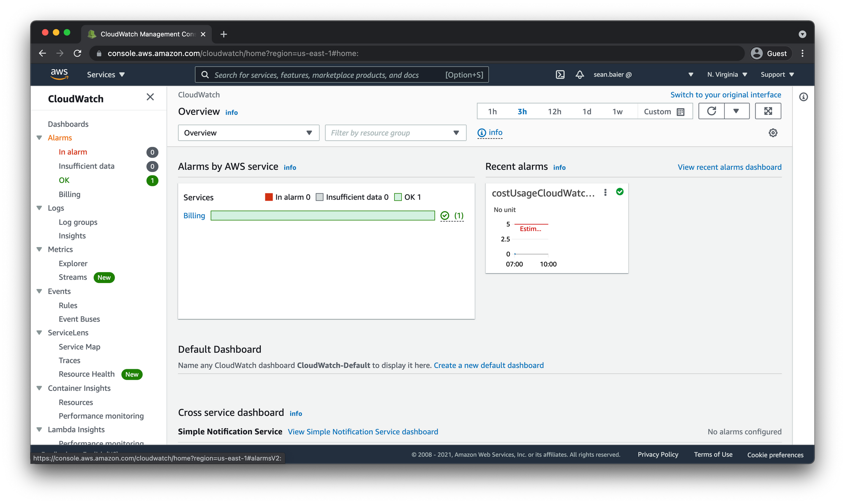845x504 pixels.
Task: Click the three-dot menu on costUsageCloudWatc alarm
Action: coord(605,191)
